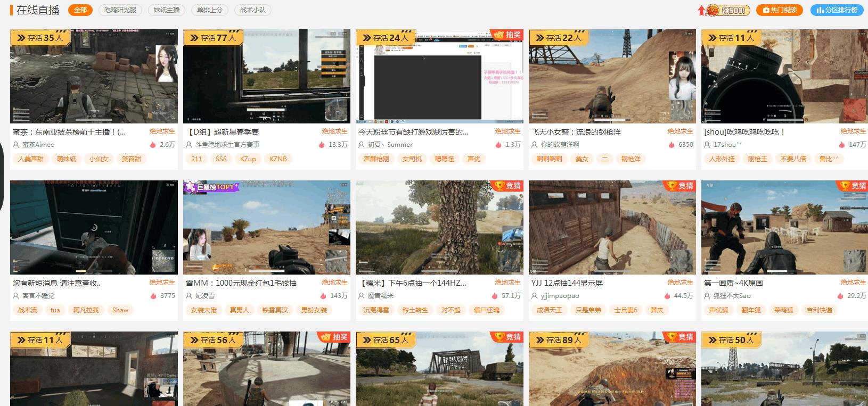Select the 吉利快递 tag
The image size is (868, 406).
[820, 310]
